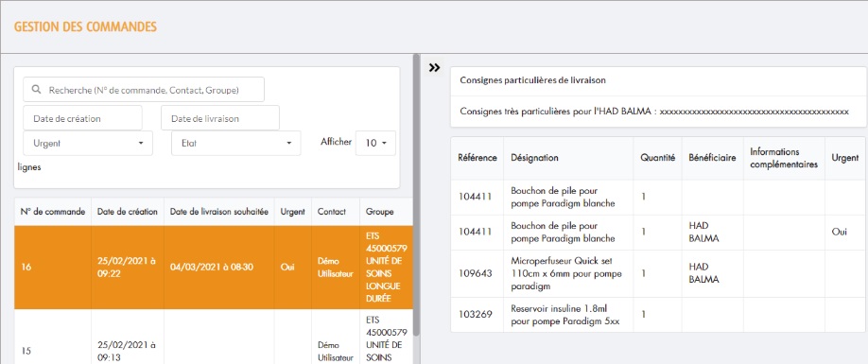Screen dimensions: 868x364
Task: Open the Date de livraison field
Action: (220, 118)
